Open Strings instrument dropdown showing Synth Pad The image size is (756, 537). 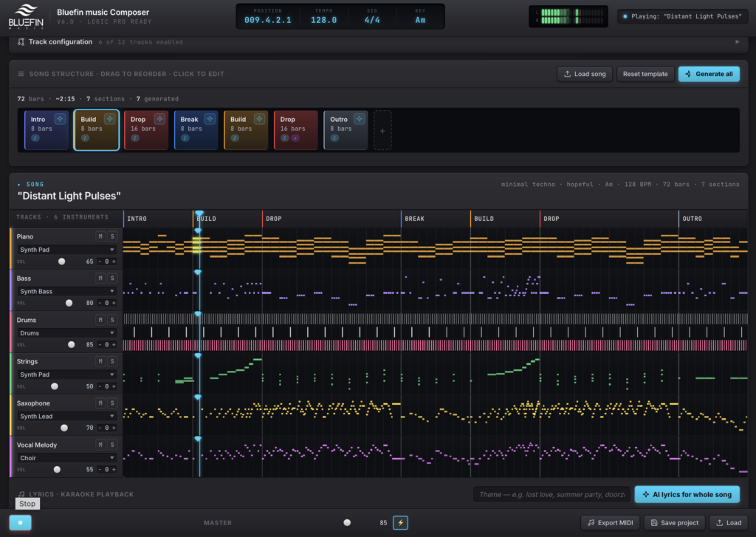coord(66,374)
